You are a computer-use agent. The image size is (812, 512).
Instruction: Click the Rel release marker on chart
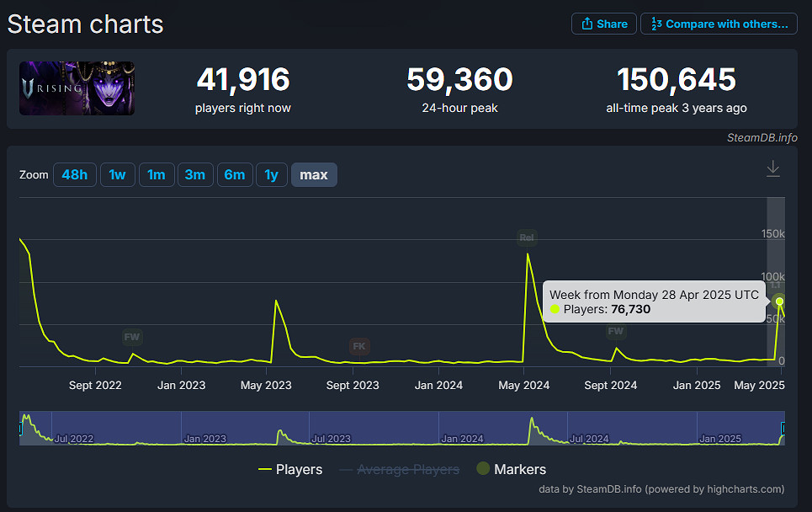(527, 237)
